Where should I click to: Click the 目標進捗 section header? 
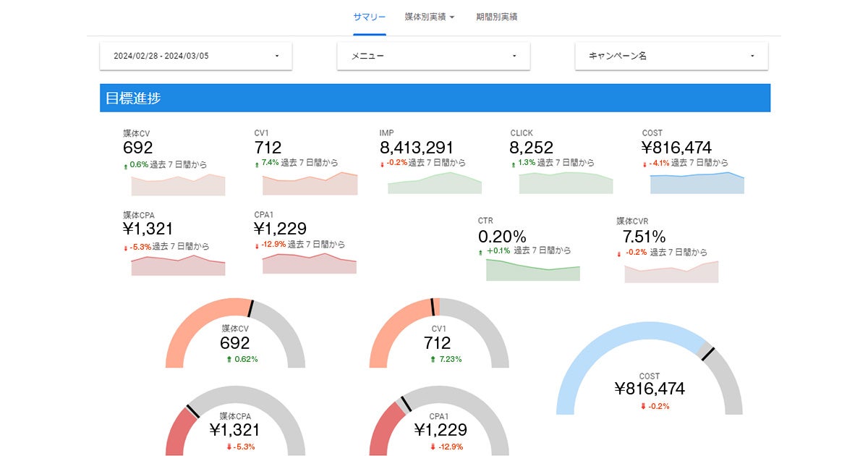click(435, 98)
